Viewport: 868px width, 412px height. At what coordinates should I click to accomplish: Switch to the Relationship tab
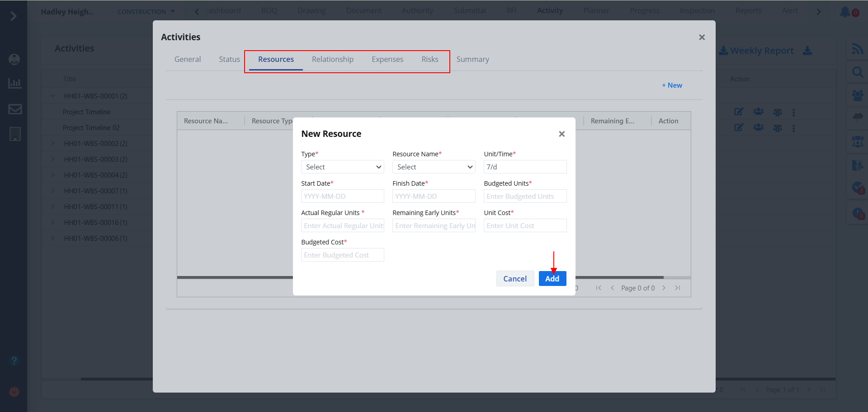332,59
